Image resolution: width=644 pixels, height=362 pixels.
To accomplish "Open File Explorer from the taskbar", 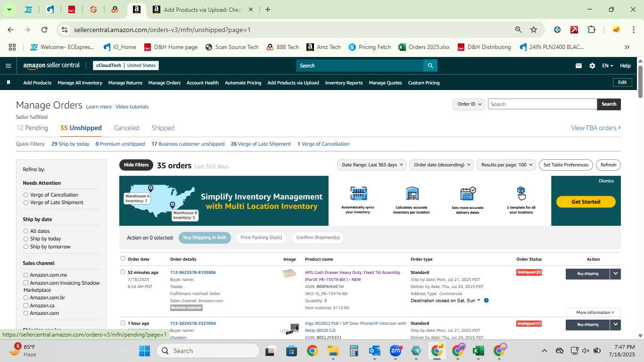I will pos(333,351).
